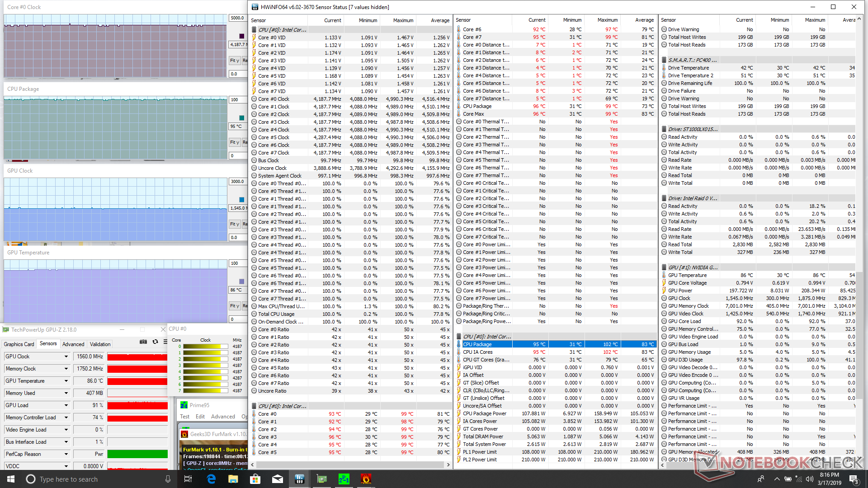Click the Task View taskbar icon
868x488 pixels.
(x=188, y=479)
